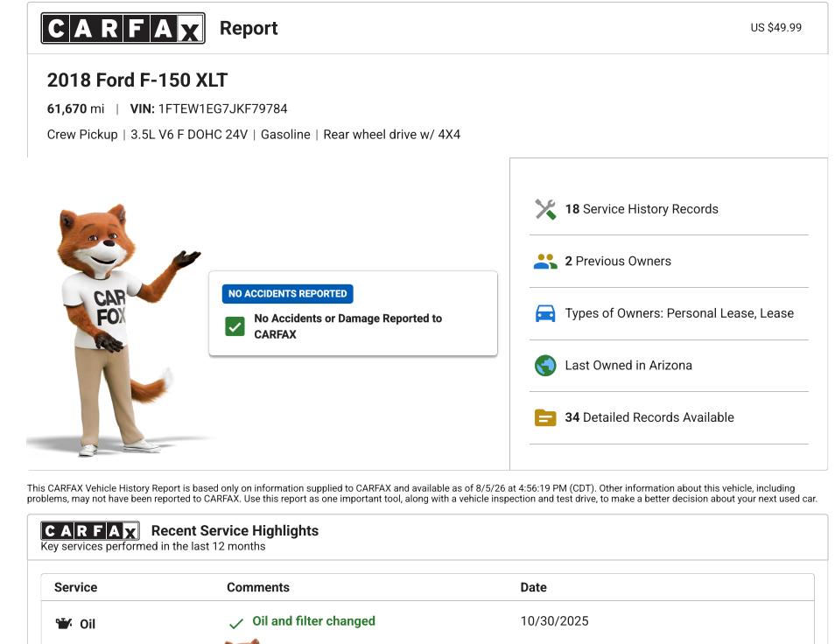Click the blue car types of owners icon
This screenshot has height=644, width=835.
[545, 313]
